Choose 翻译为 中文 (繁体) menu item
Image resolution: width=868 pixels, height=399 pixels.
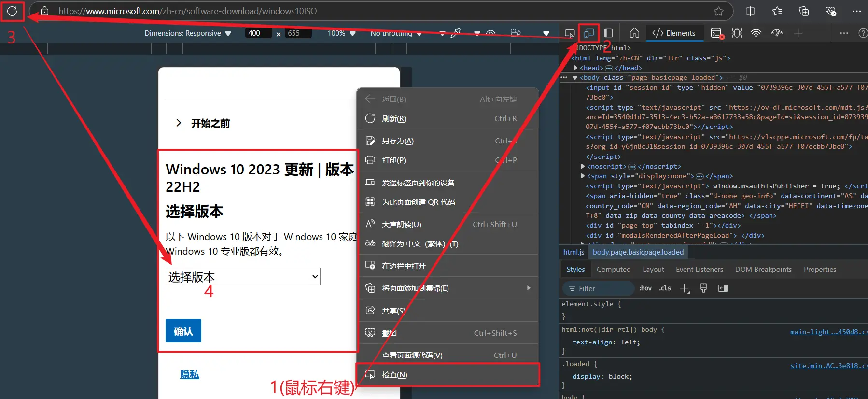448,243
